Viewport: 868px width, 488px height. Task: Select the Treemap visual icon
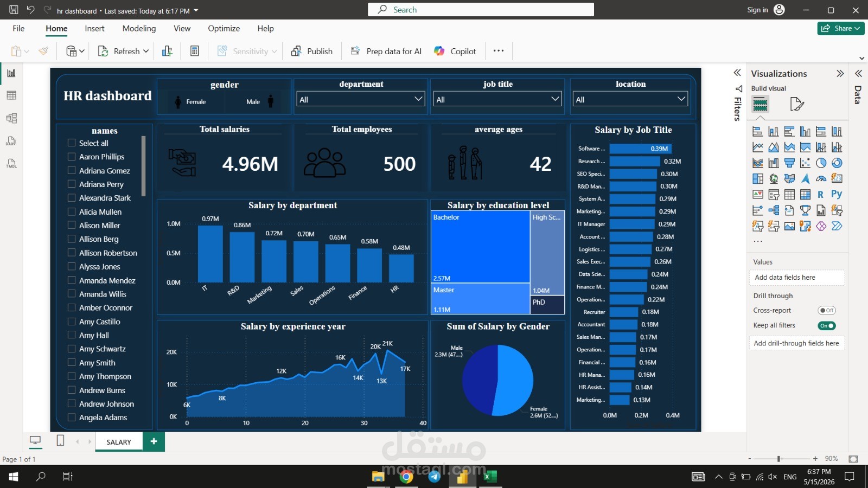point(758,178)
